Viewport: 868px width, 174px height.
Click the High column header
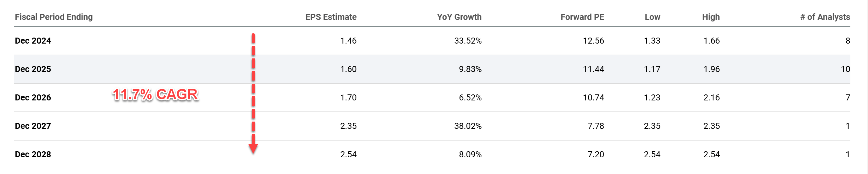click(711, 17)
